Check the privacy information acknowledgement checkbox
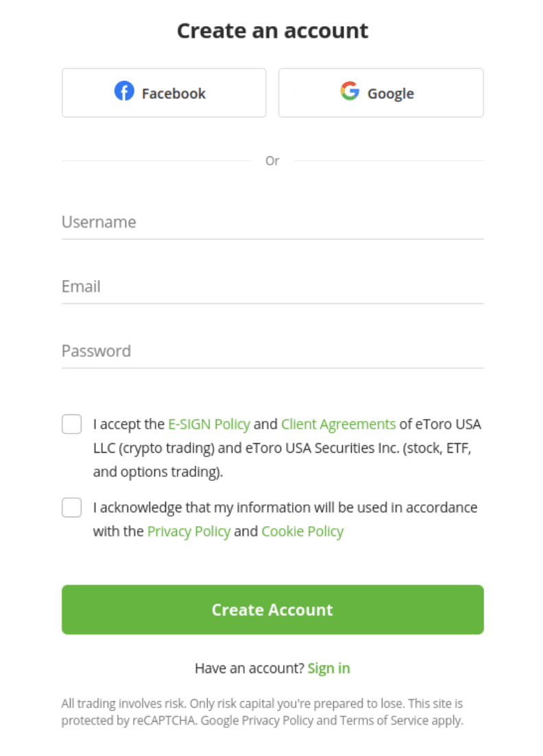Screen dimensions: 543x756 (72, 507)
